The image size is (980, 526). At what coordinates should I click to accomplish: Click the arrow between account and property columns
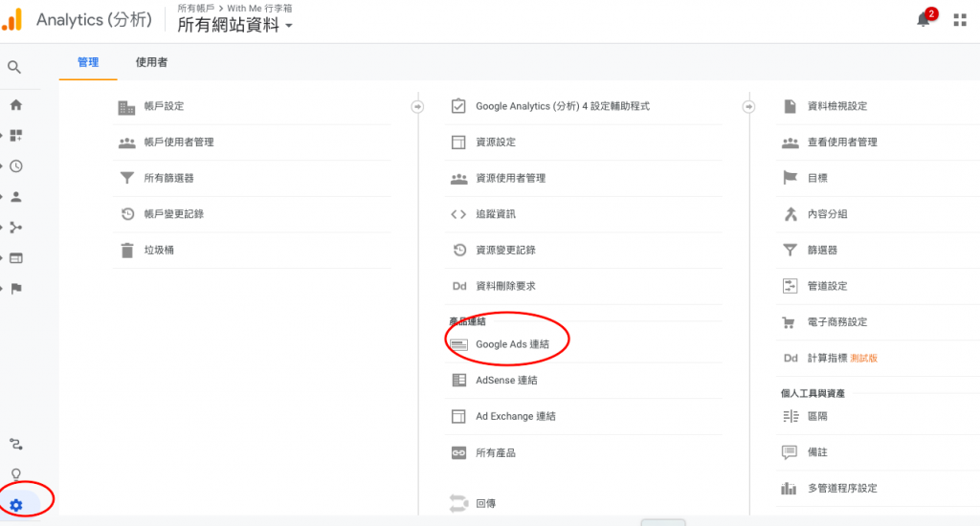point(417,107)
